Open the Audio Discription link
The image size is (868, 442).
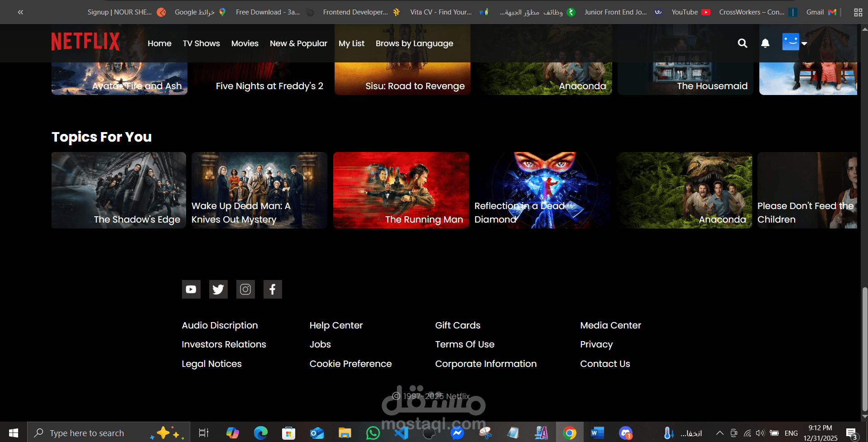pos(220,325)
